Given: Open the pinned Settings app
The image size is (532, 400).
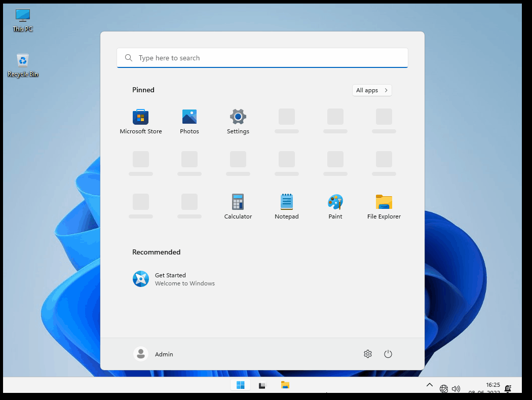Looking at the screenshot, I should pyautogui.click(x=238, y=122).
